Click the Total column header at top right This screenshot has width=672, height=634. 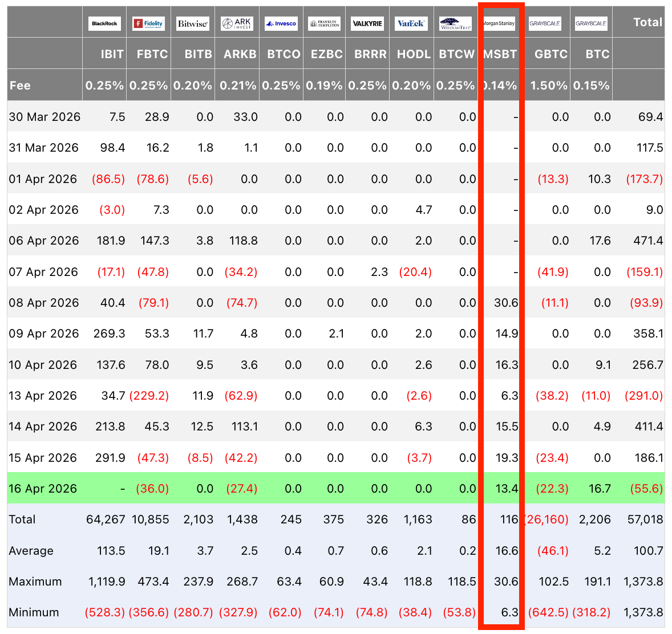coord(647,22)
